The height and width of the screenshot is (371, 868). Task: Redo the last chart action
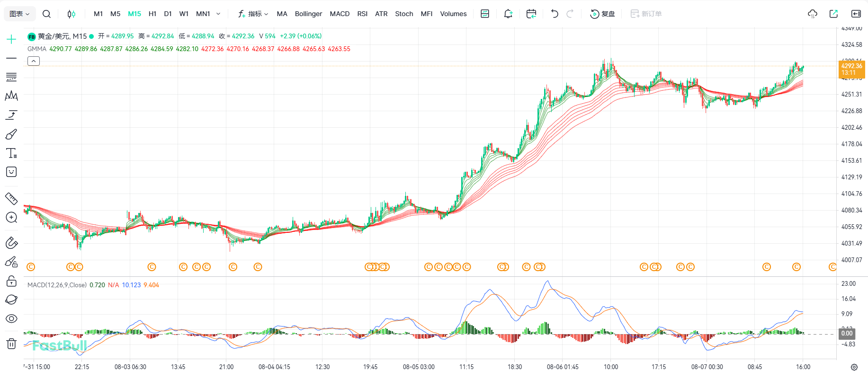click(570, 14)
